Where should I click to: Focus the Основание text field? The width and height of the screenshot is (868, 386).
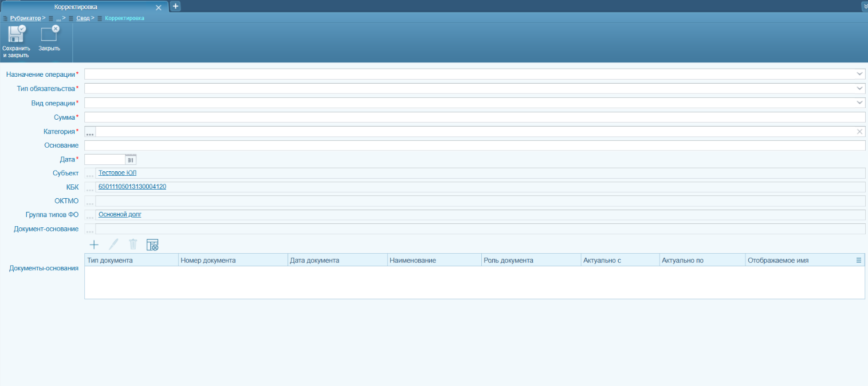pos(474,145)
